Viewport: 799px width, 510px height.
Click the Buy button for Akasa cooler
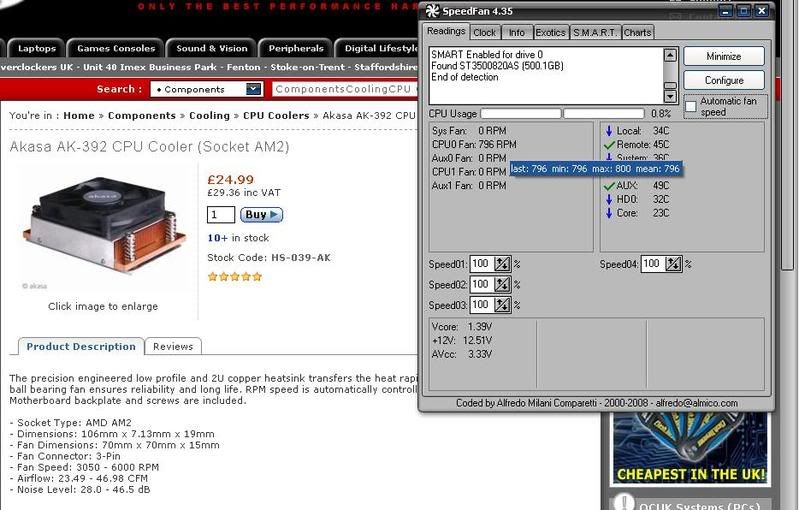261,214
